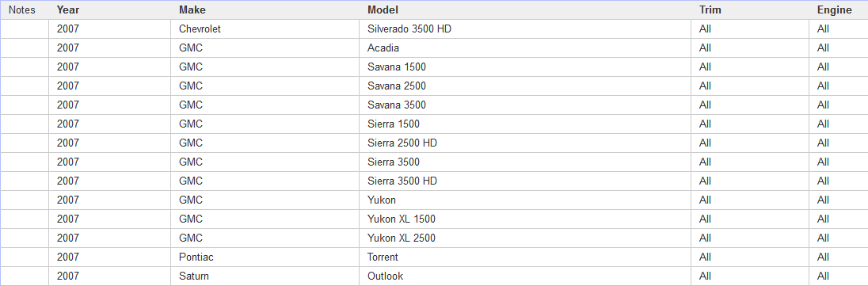Click the Savana 1500 row model
This screenshot has width=868, height=286.
coord(525,67)
